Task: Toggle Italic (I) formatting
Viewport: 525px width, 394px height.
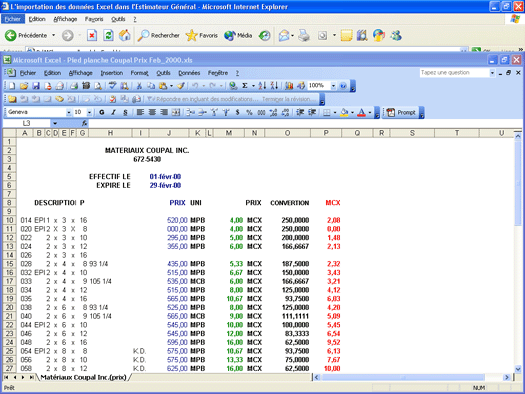Action: [113, 112]
